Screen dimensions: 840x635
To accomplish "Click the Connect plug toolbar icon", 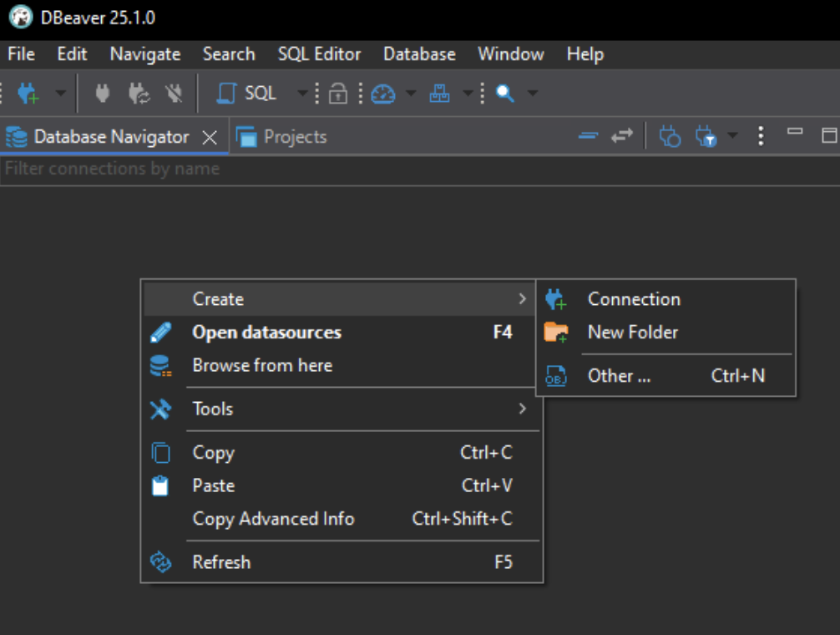I will tap(103, 94).
